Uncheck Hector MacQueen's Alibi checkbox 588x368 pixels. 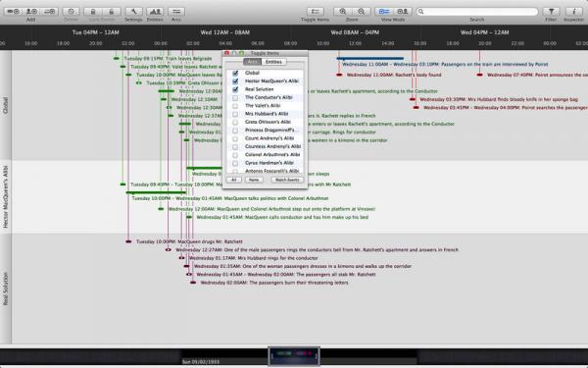pos(235,81)
